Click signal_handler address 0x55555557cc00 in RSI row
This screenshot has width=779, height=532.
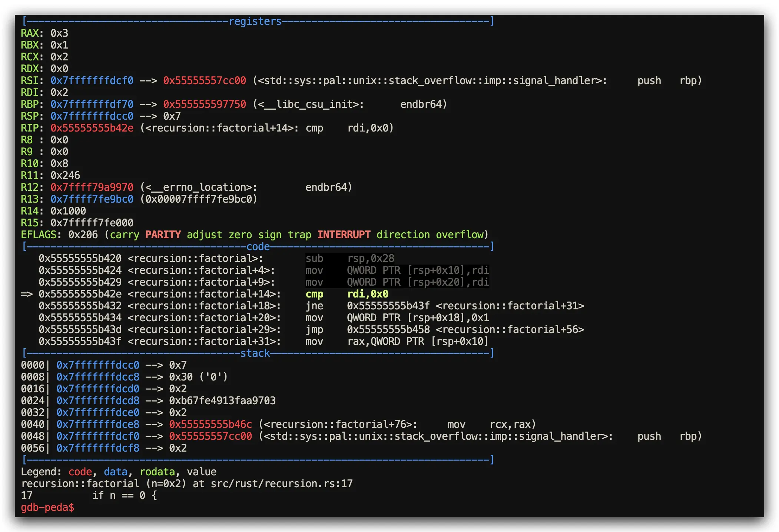(x=205, y=81)
